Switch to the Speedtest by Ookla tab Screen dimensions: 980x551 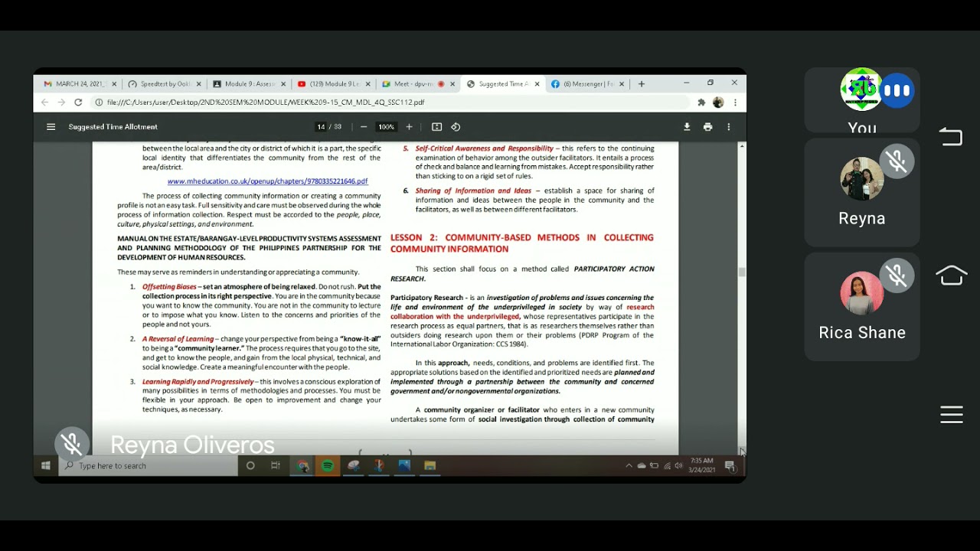pyautogui.click(x=164, y=84)
